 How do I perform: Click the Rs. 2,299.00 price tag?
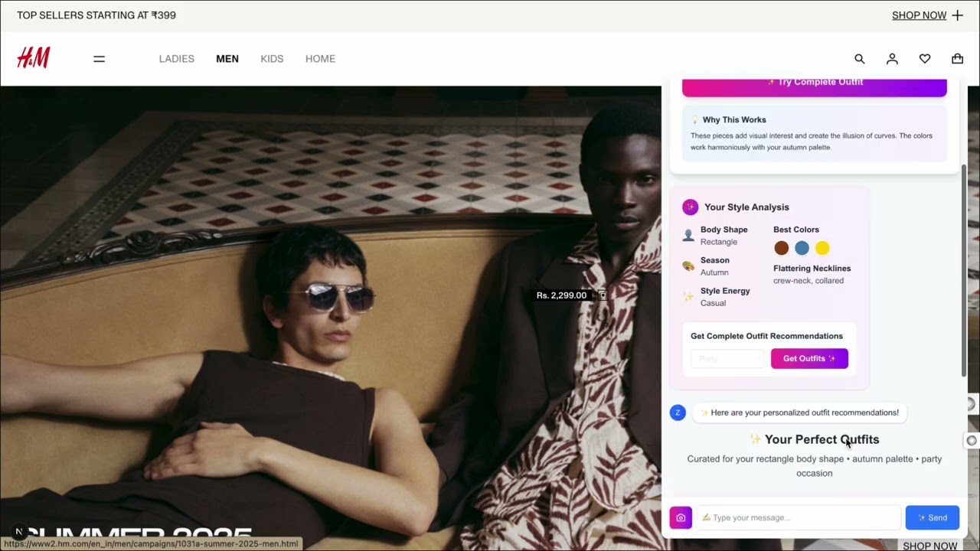click(561, 295)
